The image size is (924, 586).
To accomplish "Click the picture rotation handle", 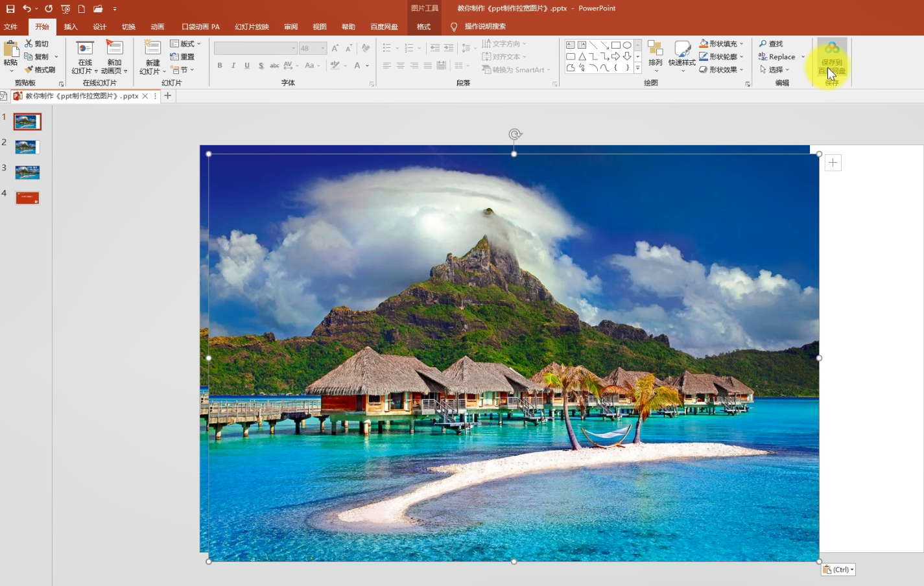I will (515, 134).
